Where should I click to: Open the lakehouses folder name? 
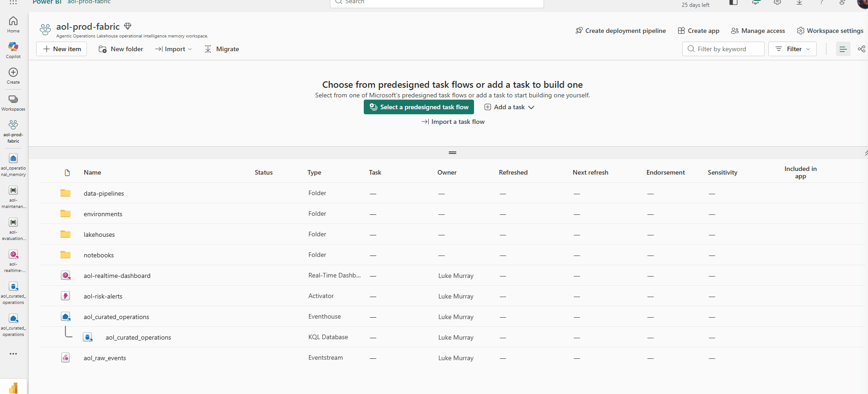click(99, 234)
